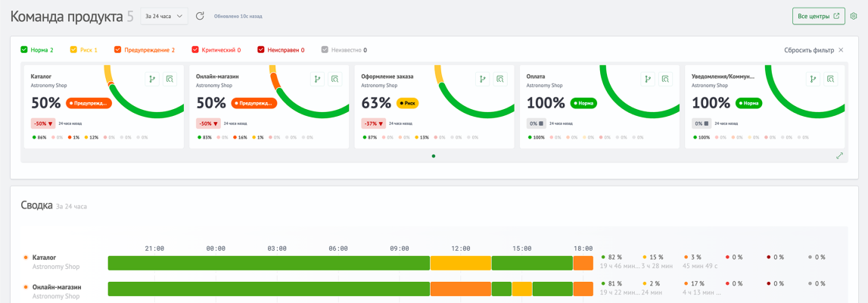Click the 63% value on Оформление заказа card
This screenshot has width=868, height=303.
pyautogui.click(x=376, y=103)
